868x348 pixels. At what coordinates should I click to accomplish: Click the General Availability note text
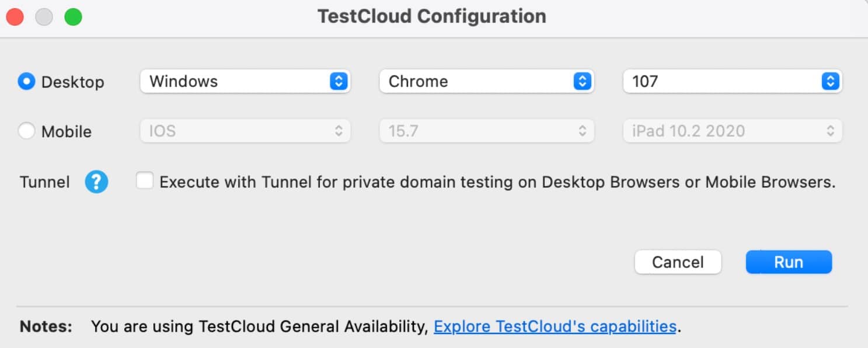pos(260,326)
